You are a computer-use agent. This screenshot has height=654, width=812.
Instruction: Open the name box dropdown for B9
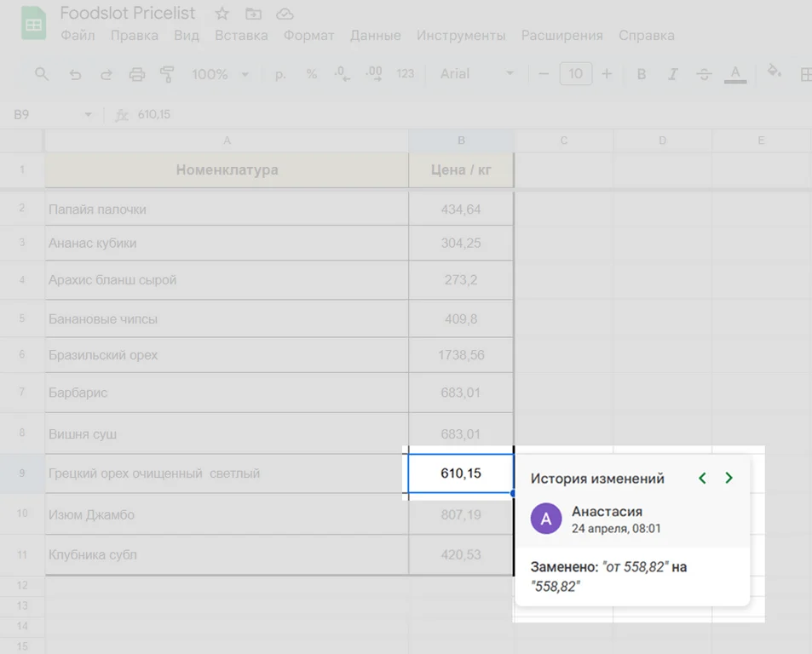(88, 115)
